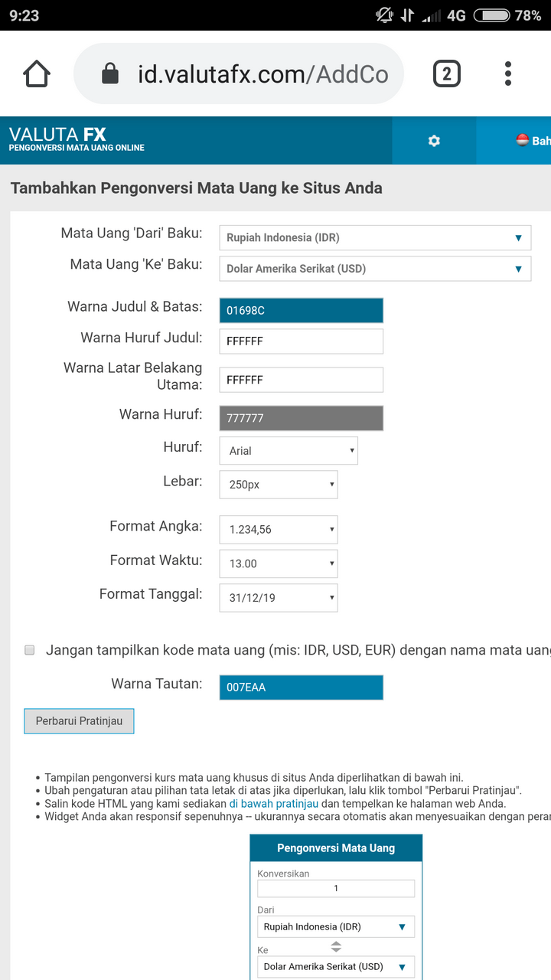Image resolution: width=551 pixels, height=980 pixels.
Task: Click the Perbarui Pratinjau button
Action: click(79, 721)
